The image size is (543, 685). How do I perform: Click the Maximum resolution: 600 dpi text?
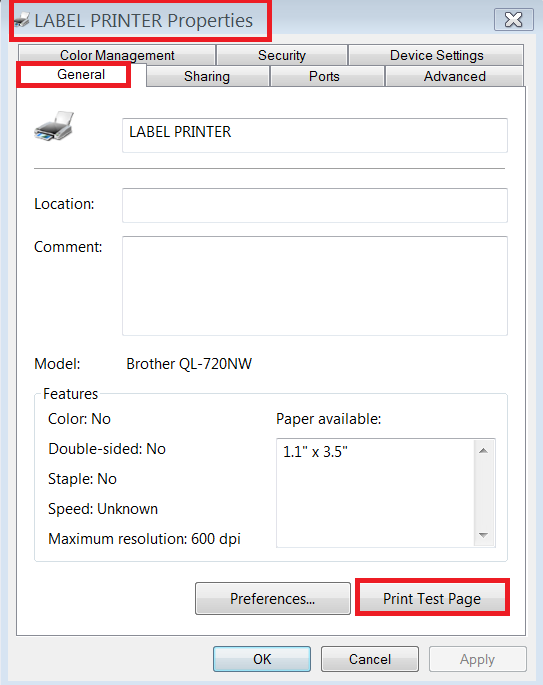click(144, 539)
